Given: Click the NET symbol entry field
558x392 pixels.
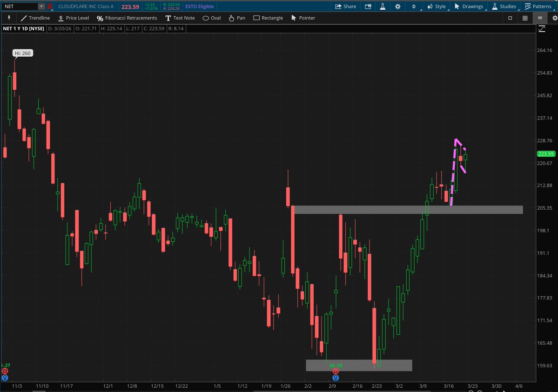Looking at the screenshot, I should pos(20,7).
